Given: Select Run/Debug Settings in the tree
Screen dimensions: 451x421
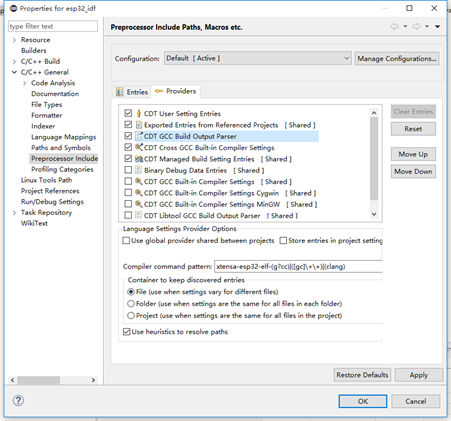Looking at the screenshot, I should tap(52, 202).
